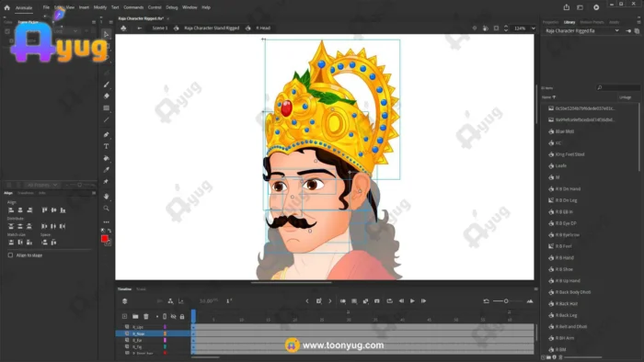Click the layer parenting view icon
644x362 pixels.
[170, 301]
